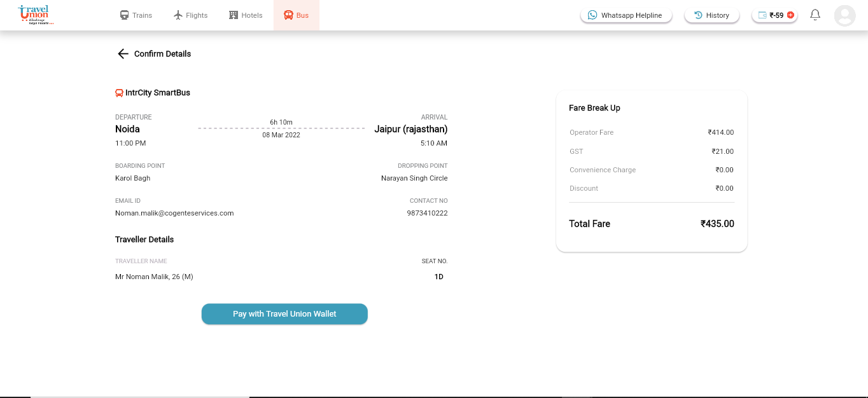
Task: Click the red bus icon beside IntrCity SmartBus
Action: [119, 93]
